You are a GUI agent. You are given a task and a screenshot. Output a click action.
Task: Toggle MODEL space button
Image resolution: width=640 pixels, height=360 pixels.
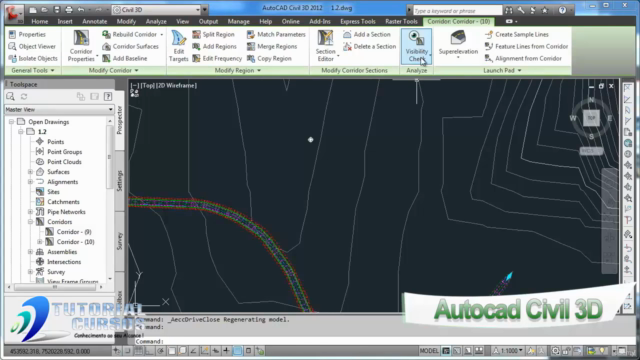pos(429,351)
